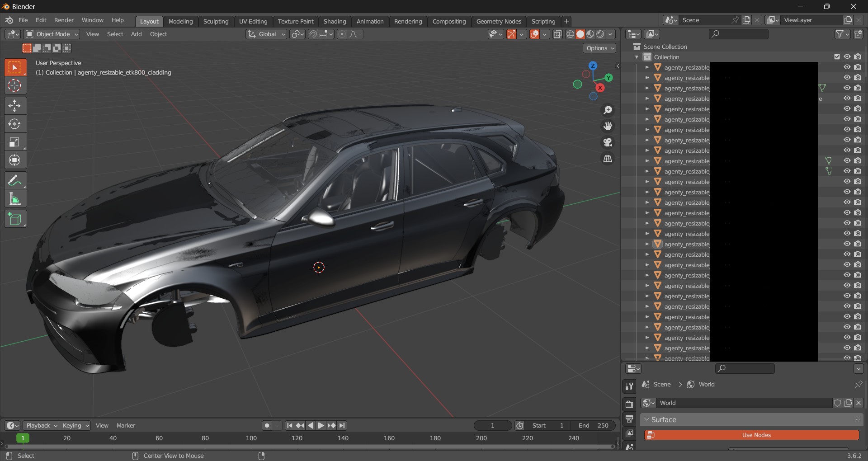Toggle camera view in viewport
The height and width of the screenshot is (461, 868).
(608, 142)
